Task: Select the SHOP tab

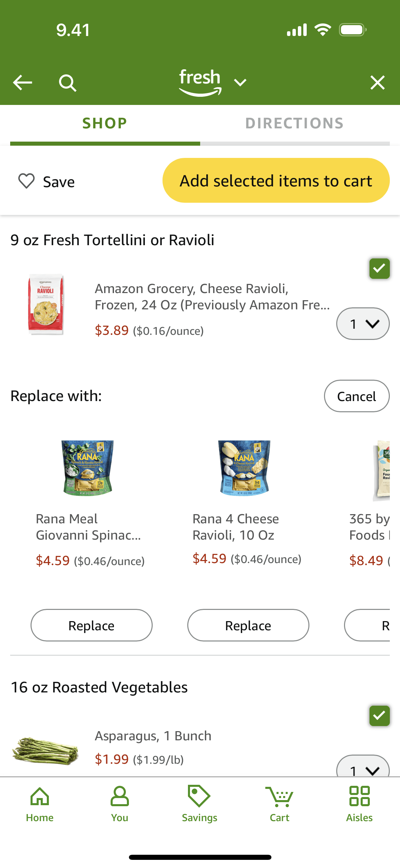Action: click(105, 123)
